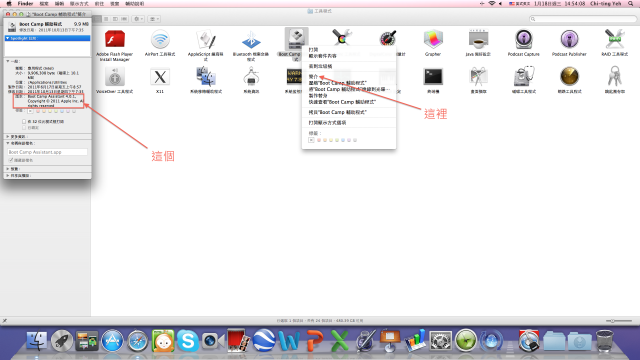Click the Finder search field
Viewport: 640px width, 360px height.
[x=583, y=19]
